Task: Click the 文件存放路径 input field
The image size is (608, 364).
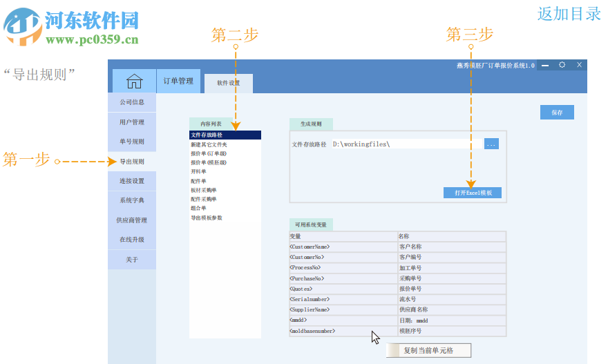Action: (407, 144)
